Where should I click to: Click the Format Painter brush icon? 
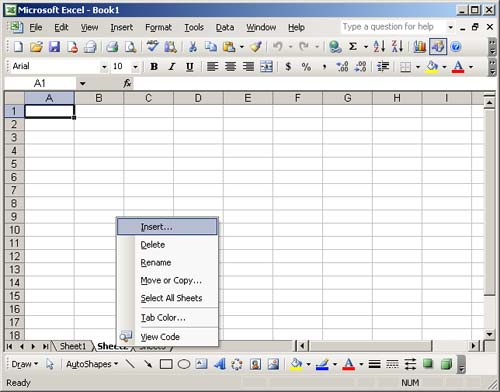pyautogui.click(x=256, y=47)
